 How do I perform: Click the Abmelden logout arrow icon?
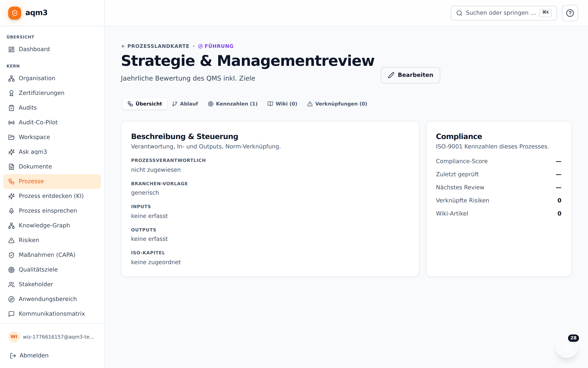13,356
